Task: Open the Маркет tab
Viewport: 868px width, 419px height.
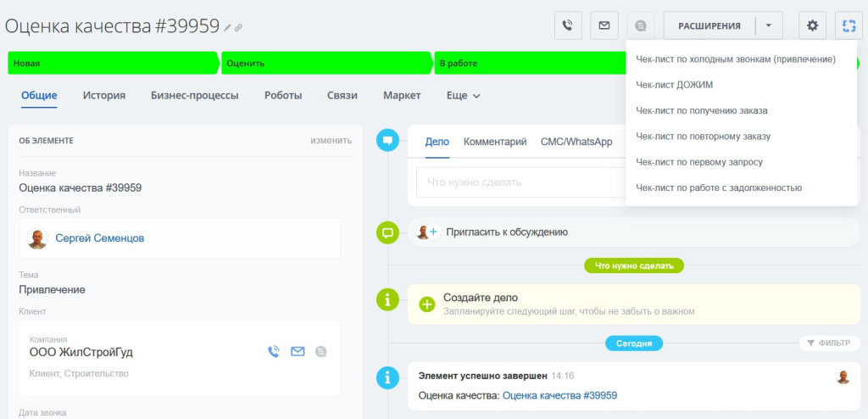Action: 402,95
